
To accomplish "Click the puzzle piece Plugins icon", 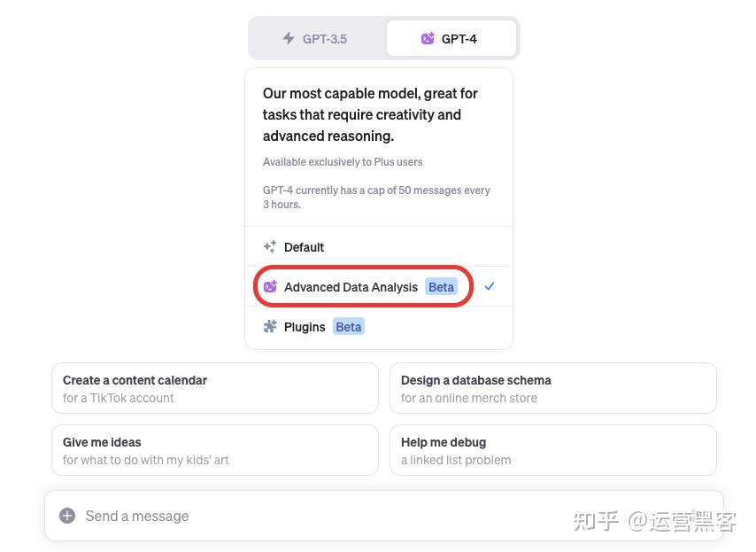I will click(x=270, y=327).
